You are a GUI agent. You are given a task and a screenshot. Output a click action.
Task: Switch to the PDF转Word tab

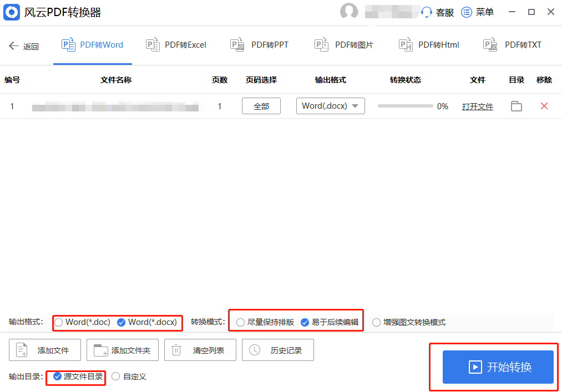(x=93, y=45)
